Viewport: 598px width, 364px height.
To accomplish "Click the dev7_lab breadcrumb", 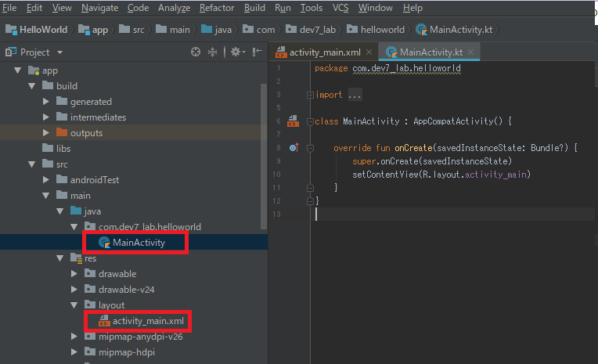I will tap(311, 30).
